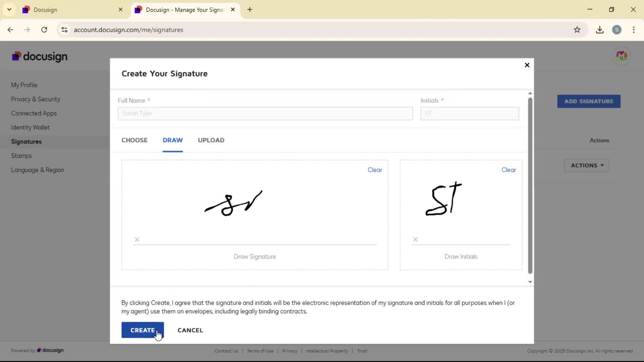
Task: Click the Docusign logo in header
Action: 40,56
